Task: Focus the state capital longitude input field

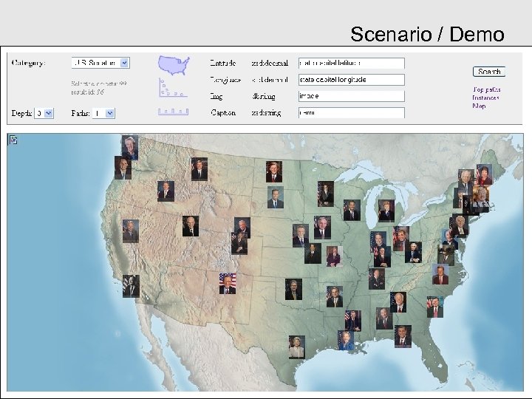Action: tap(352, 80)
